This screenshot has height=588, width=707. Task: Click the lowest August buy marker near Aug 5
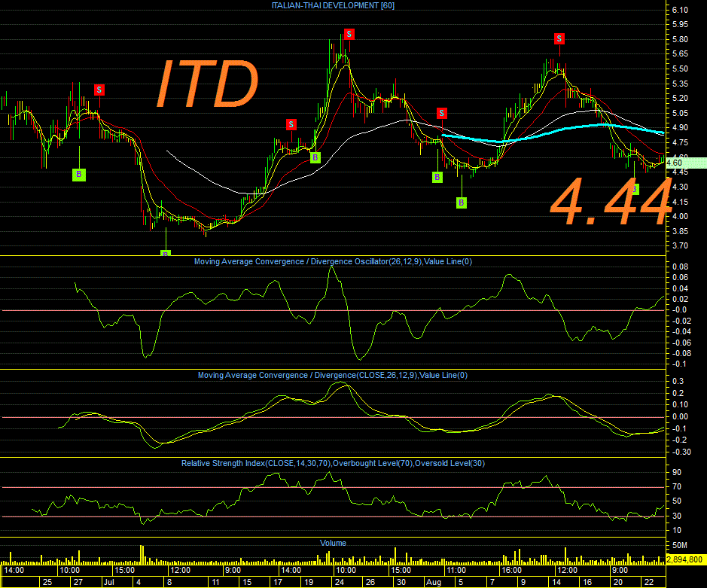tap(462, 203)
